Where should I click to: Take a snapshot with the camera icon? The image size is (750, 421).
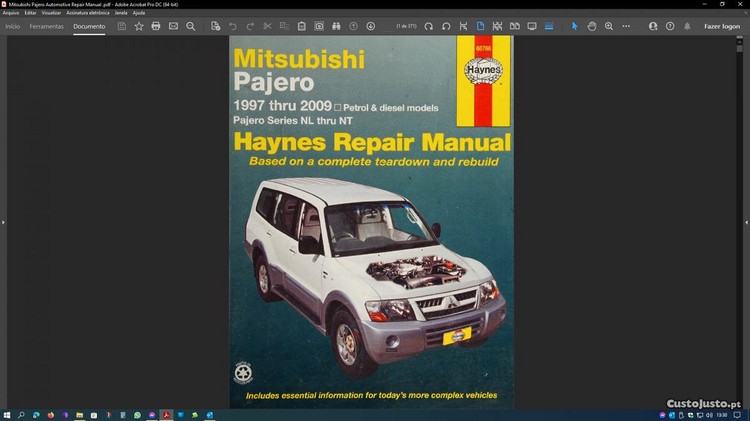pos(319,26)
